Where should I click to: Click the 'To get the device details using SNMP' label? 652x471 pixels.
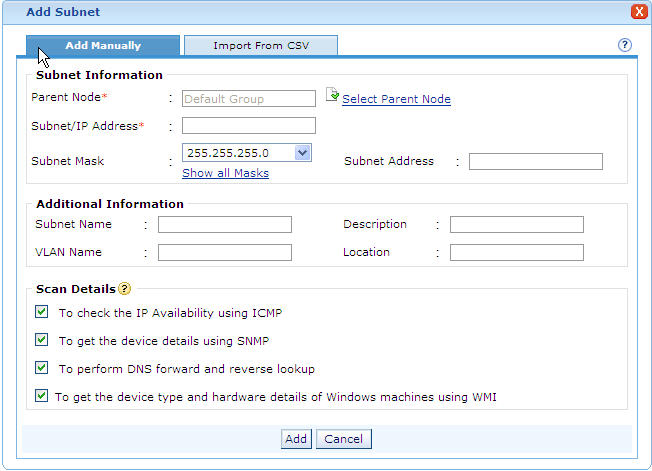click(x=164, y=341)
